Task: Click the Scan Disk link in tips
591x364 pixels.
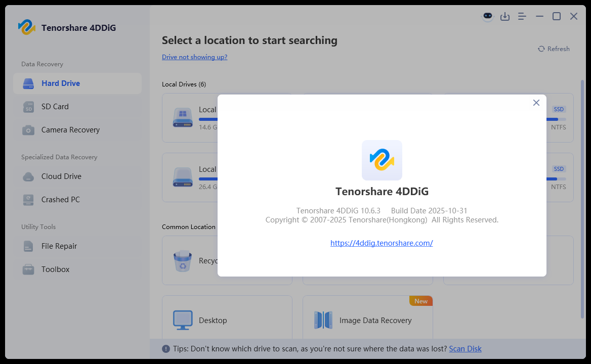Action: 465,349
